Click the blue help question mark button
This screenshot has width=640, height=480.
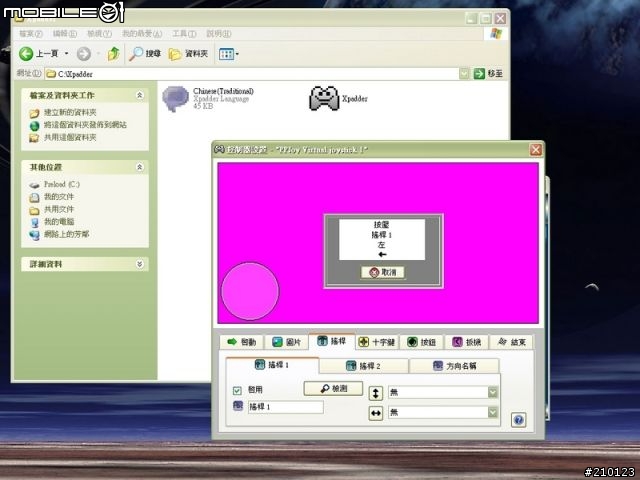518,420
